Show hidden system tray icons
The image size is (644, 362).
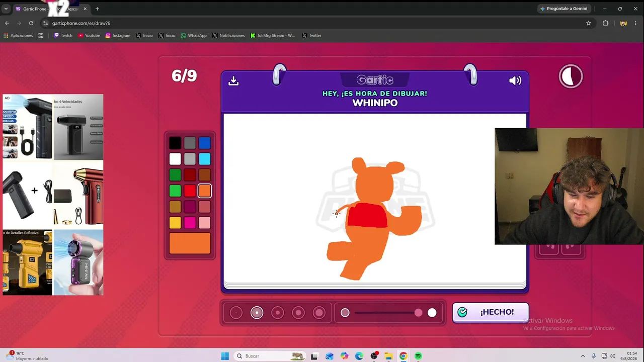(x=583, y=356)
